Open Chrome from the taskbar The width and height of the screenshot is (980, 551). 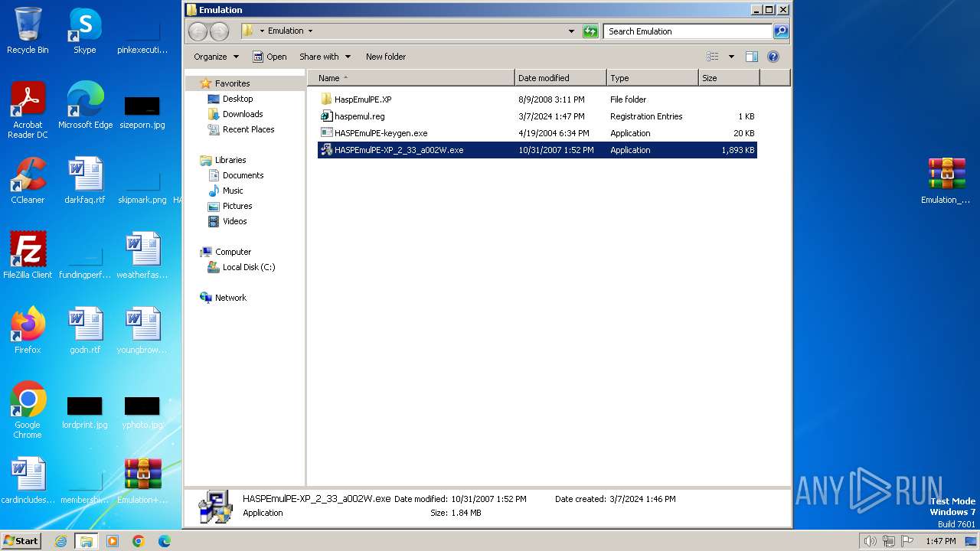click(139, 541)
